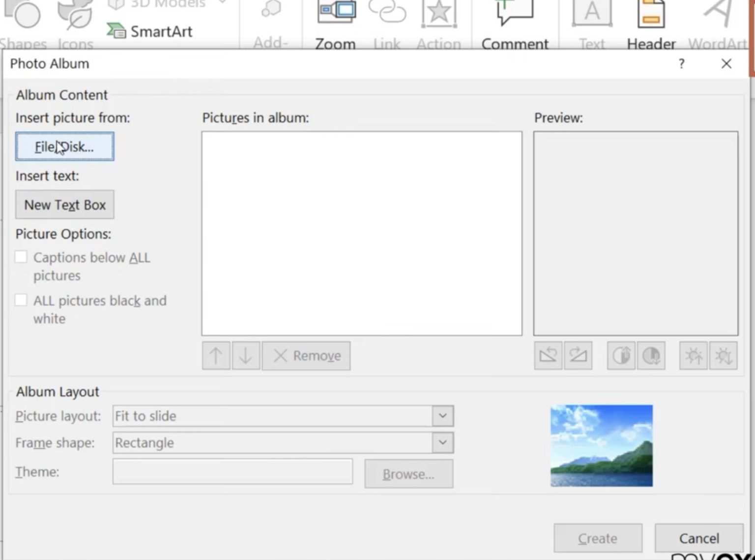This screenshot has width=755, height=560.
Task: Click inside the Theme input field
Action: [x=232, y=471]
